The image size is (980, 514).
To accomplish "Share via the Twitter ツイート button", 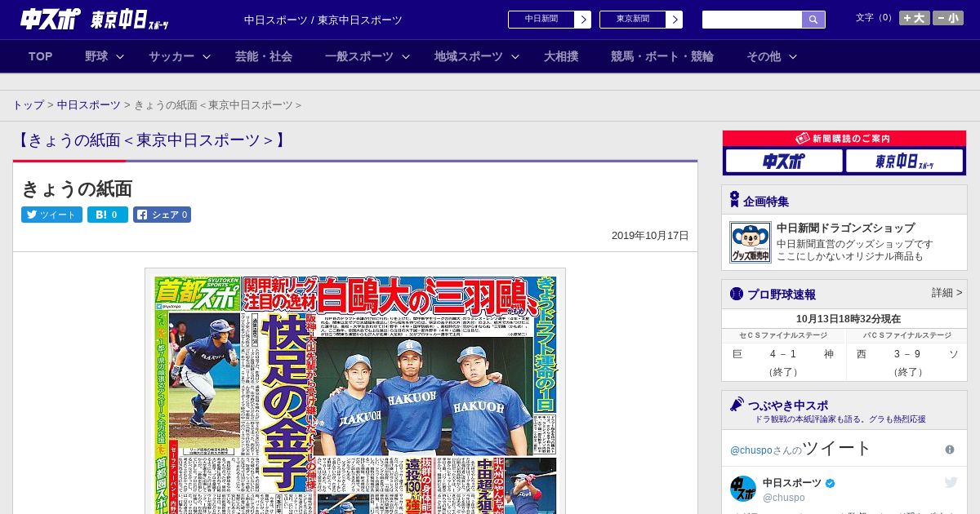I will (51, 215).
